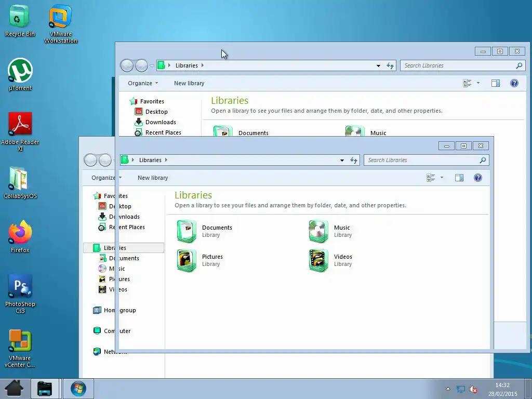532x399 pixels.
Task: Select Music under Libraries in left sidebar
Action: coord(112,269)
